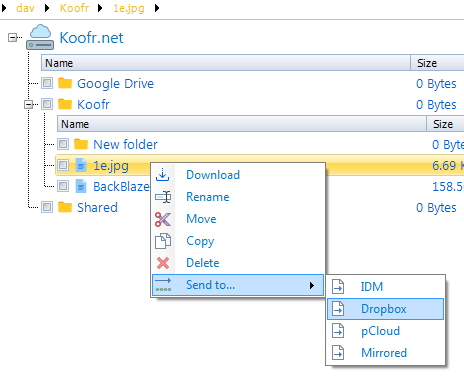464x376 pixels.
Task: Click the Rename text-cursor icon
Action: [163, 197]
